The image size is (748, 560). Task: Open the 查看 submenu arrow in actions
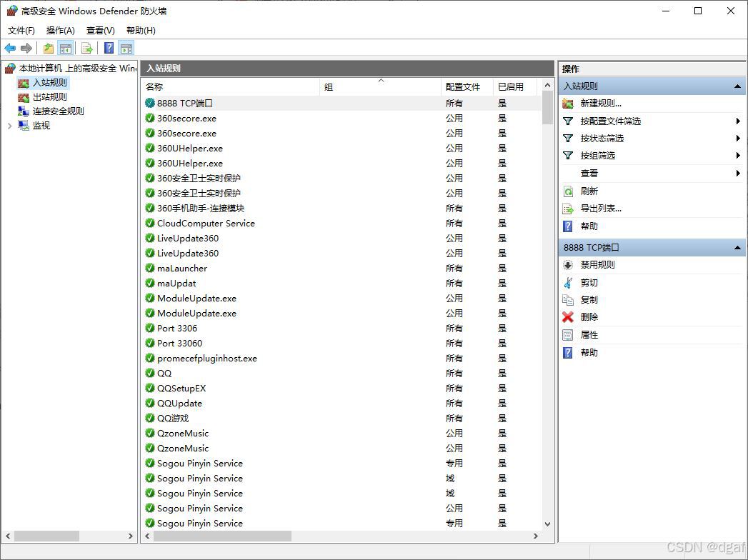[x=738, y=173]
